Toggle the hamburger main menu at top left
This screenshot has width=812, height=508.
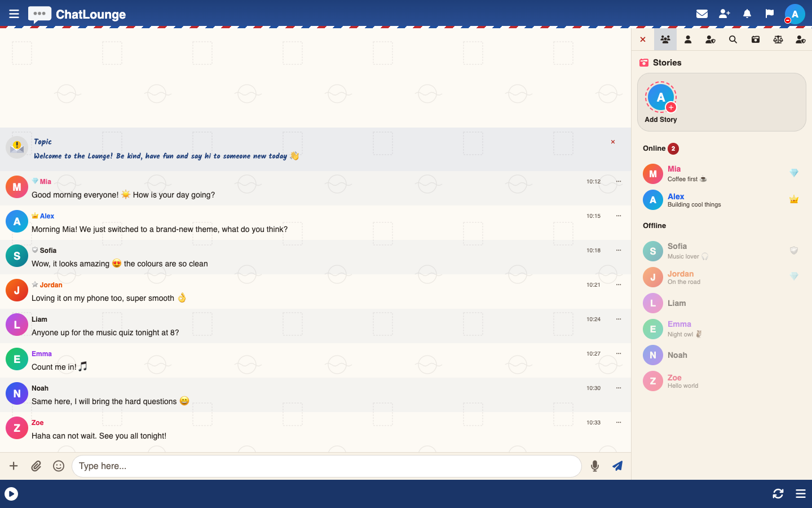(x=14, y=14)
